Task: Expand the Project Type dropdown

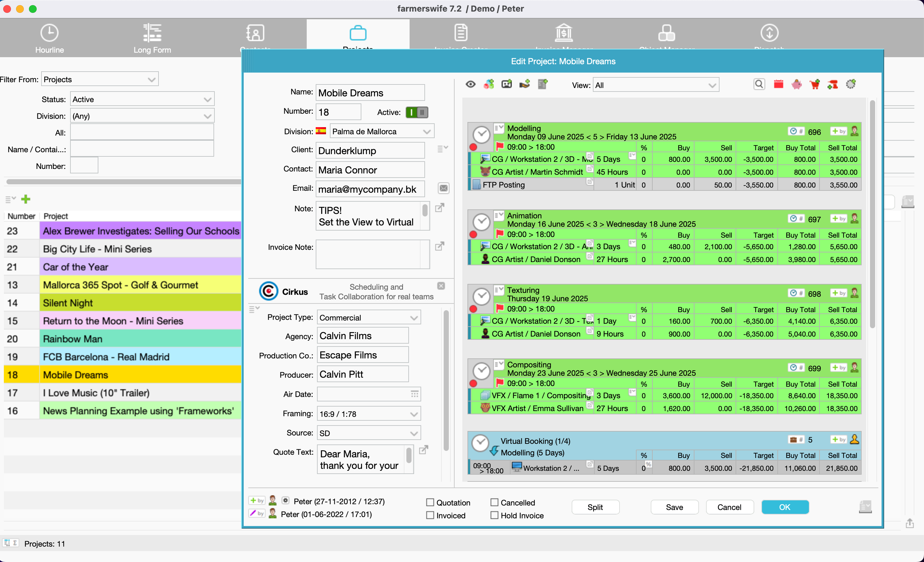Action: pyautogui.click(x=369, y=318)
